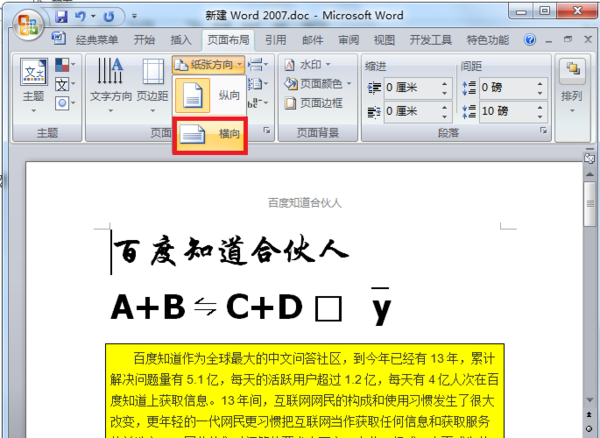
Task: Click the brush-font title 百度知道合伙人
Action: [231, 251]
